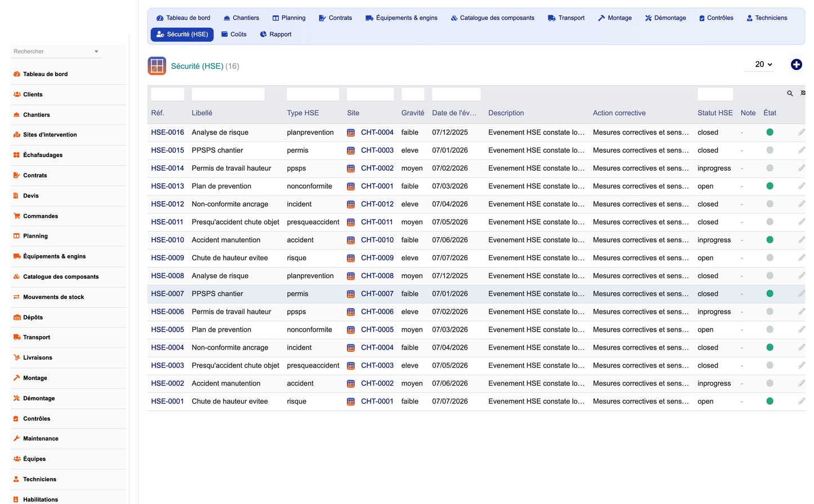The width and height of the screenshot is (814, 504).
Task: Open Contrôles in the left sidebar
Action: pos(37,419)
